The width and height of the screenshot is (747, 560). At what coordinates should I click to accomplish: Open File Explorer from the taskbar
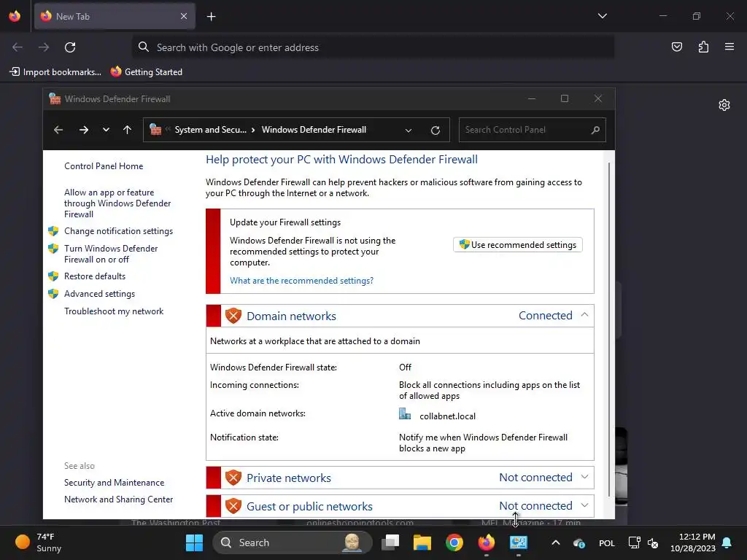422,542
